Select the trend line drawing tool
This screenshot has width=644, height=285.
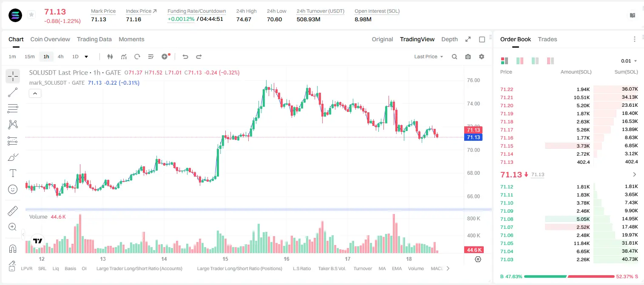point(13,92)
